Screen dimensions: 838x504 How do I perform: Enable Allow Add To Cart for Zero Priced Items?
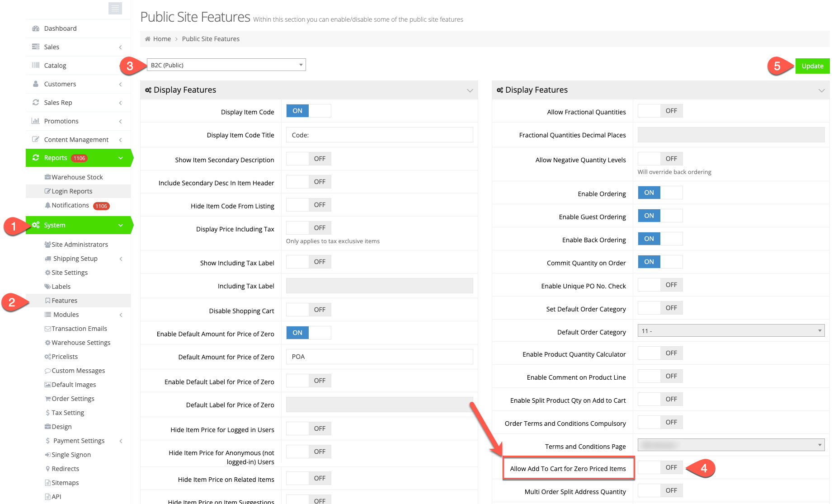coord(660,467)
